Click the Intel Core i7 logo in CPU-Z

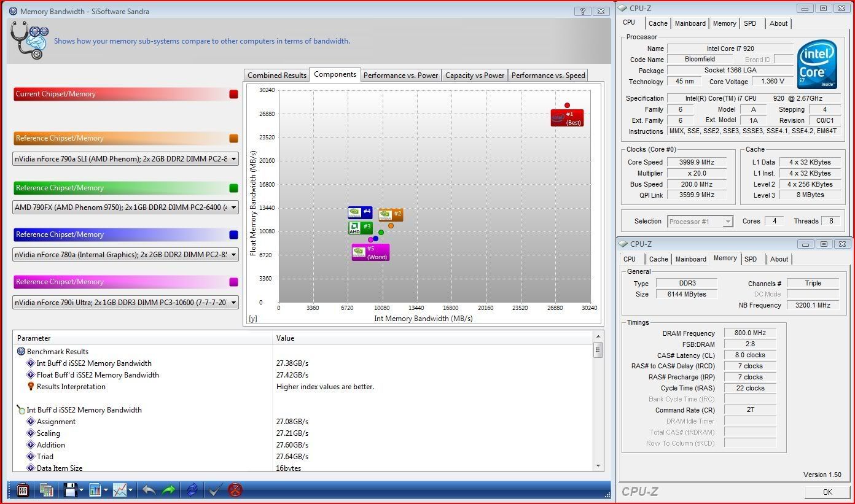point(817,64)
